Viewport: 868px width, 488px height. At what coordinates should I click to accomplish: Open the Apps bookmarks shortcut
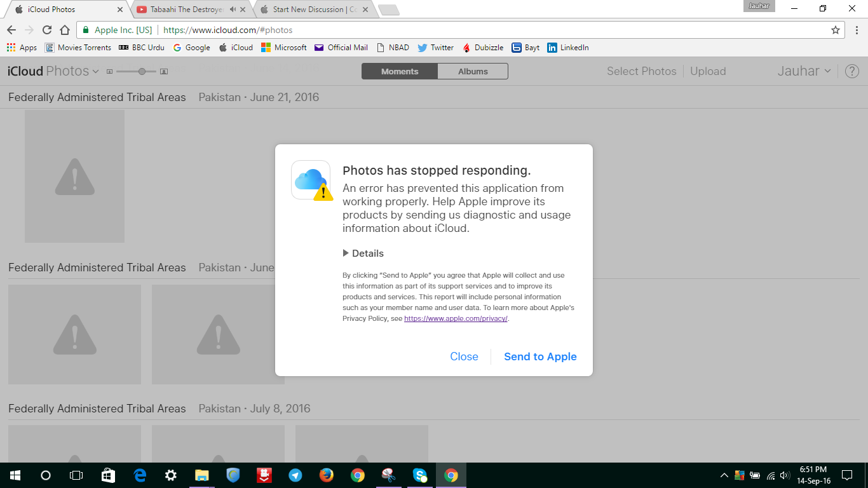point(22,48)
